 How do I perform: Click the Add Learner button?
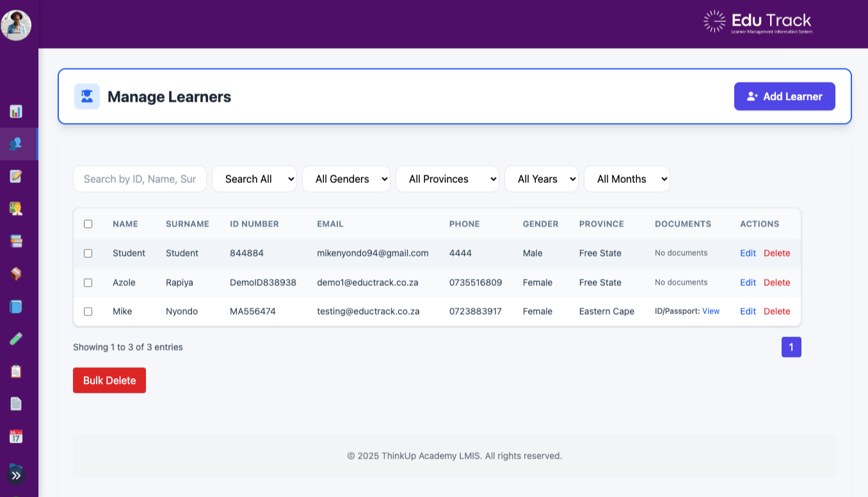tap(784, 97)
